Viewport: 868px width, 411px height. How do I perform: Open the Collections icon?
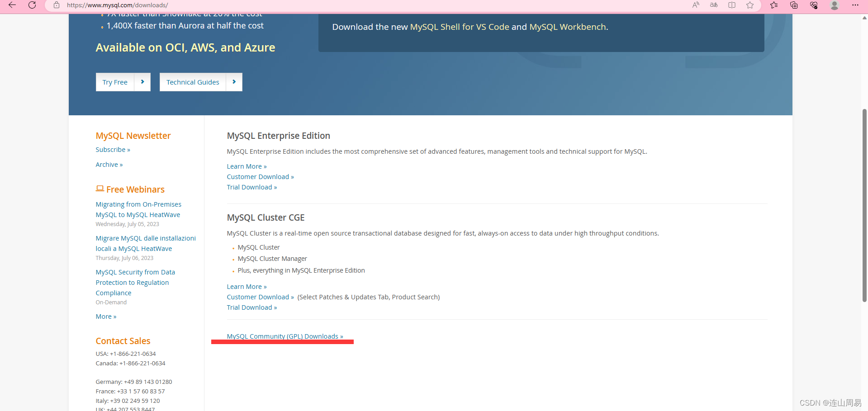pyautogui.click(x=794, y=5)
